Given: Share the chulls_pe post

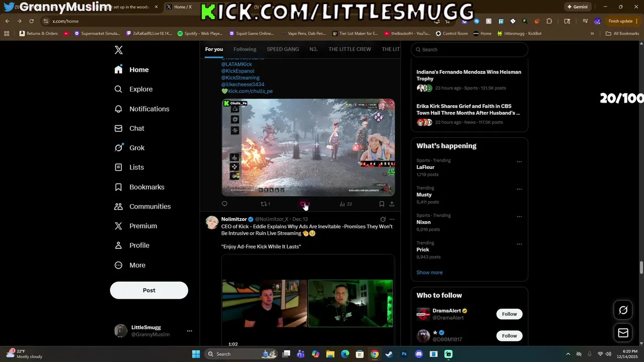Looking at the screenshot, I should point(392,204).
